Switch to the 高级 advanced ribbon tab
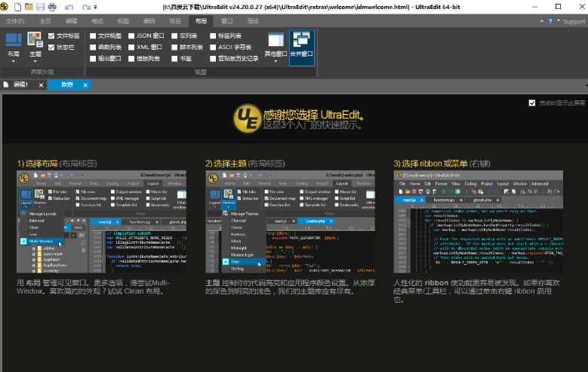The width and height of the screenshot is (588, 372). tap(253, 21)
